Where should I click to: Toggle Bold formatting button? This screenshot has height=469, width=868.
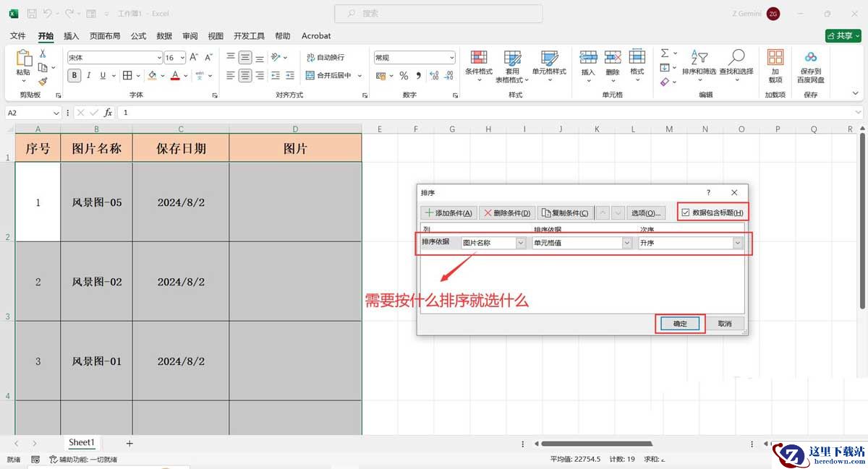[x=75, y=75]
